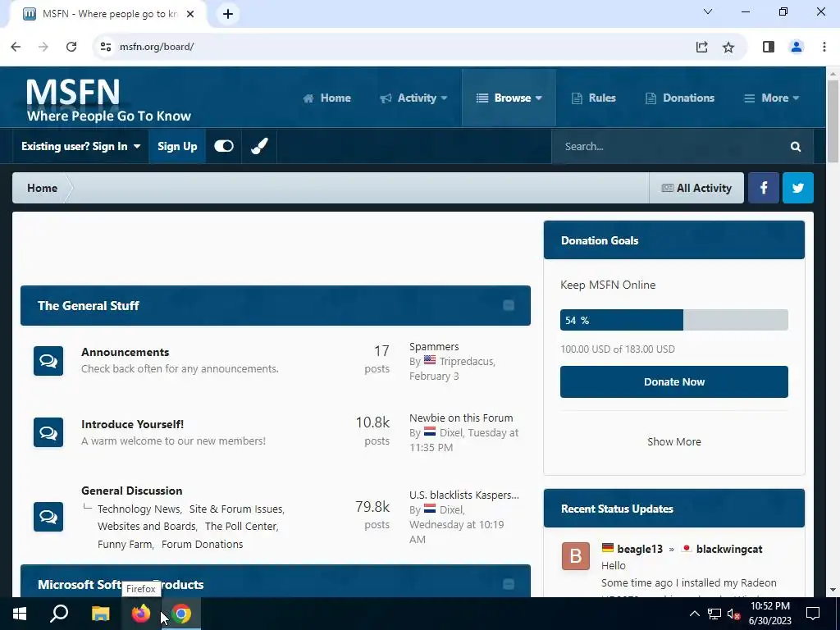Viewport: 840px width, 630px height.
Task: Open beagle13 avatar thumbnail
Action: click(x=575, y=556)
